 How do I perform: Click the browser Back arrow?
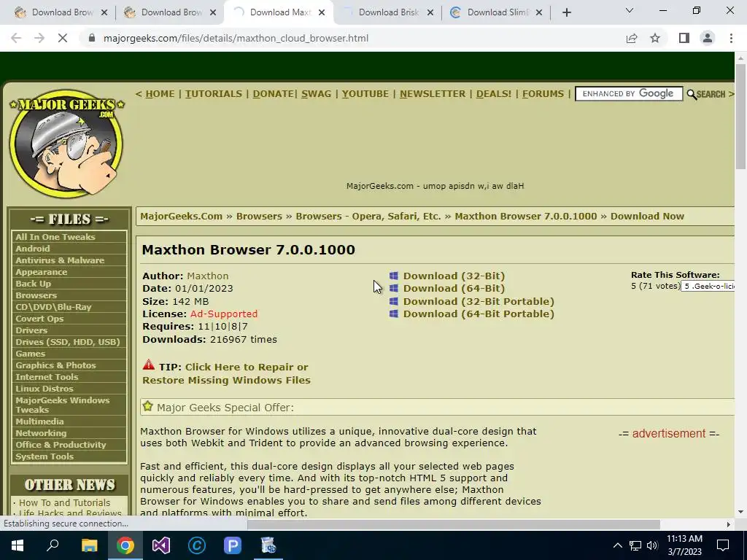tap(16, 38)
